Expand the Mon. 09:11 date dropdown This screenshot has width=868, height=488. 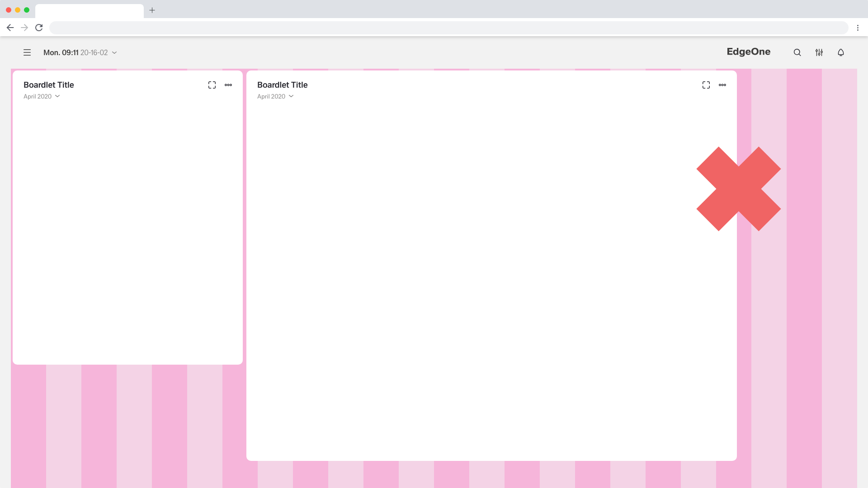tap(114, 52)
